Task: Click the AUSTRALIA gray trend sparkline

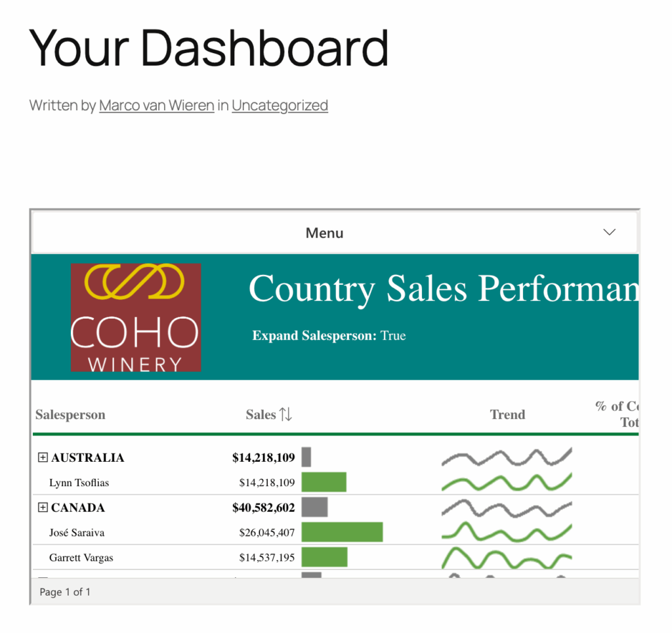Action: click(x=506, y=457)
